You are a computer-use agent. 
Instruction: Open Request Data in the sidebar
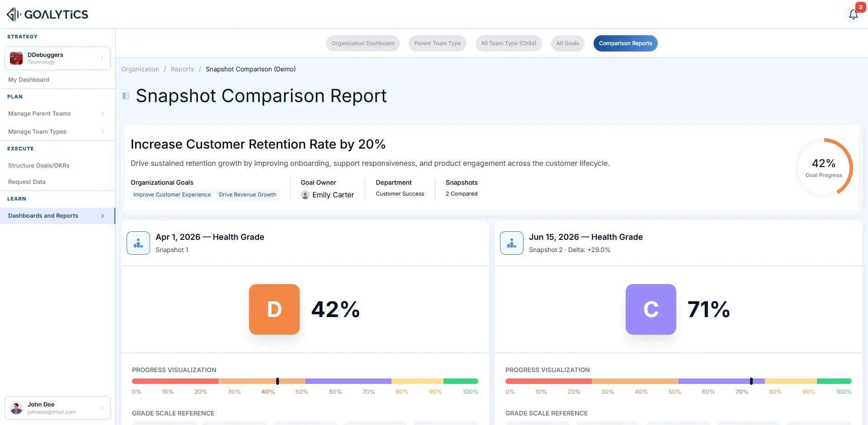pyautogui.click(x=27, y=182)
